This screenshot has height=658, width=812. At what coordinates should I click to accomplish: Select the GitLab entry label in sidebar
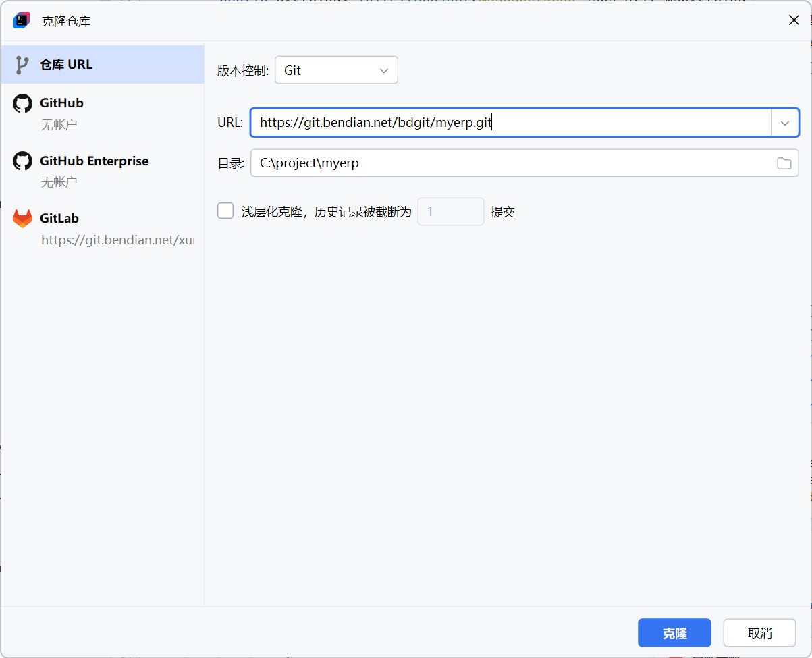coord(59,219)
